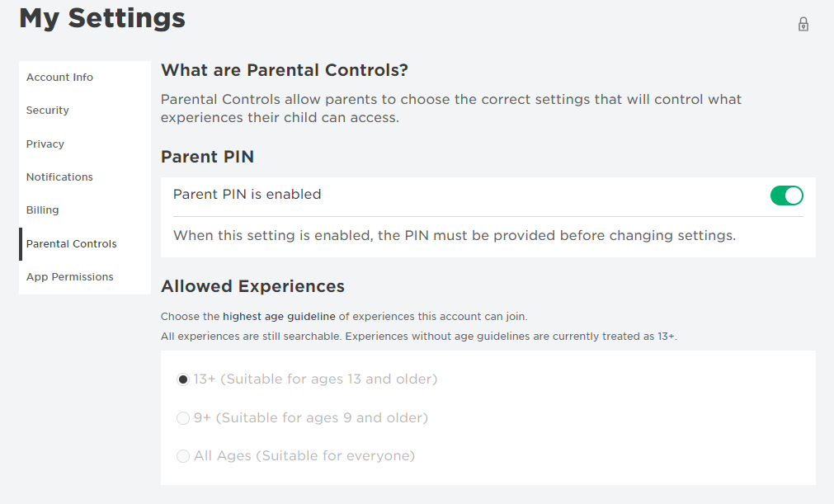Viewport: 834px width, 504px height.
Task: Click the Parent PIN is enabled label
Action: point(247,195)
